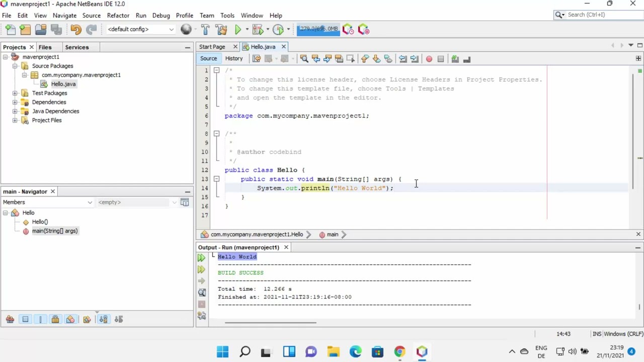644x362 pixels.
Task: Click the memory usage garbage collection bar
Action: point(318,29)
